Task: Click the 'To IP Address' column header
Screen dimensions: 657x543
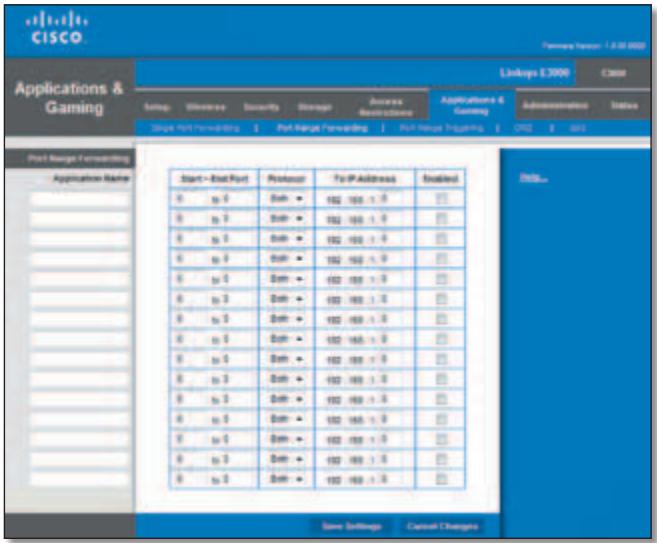Action: (365, 179)
